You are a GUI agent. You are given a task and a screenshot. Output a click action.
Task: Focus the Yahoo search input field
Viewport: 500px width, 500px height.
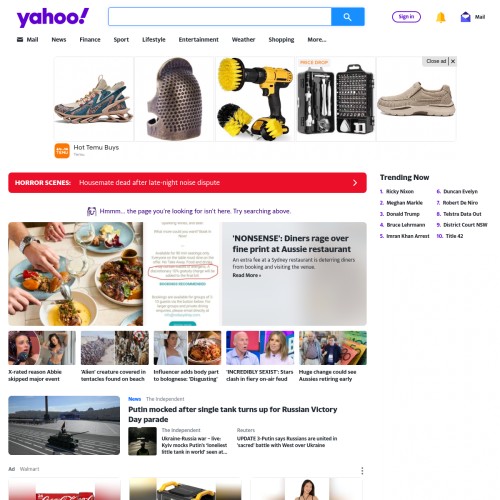[x=220, y=17]
